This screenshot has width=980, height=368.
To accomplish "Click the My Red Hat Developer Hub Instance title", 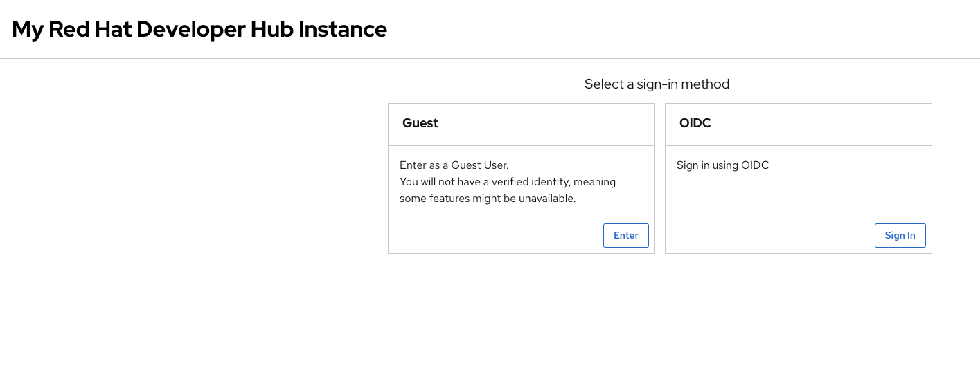I will pos(199,29).
